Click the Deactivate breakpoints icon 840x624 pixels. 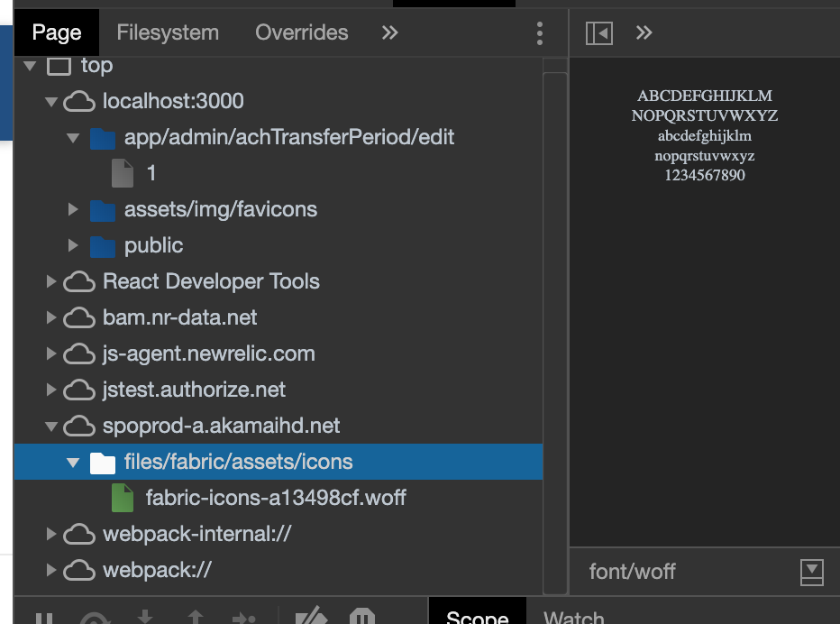311,619
